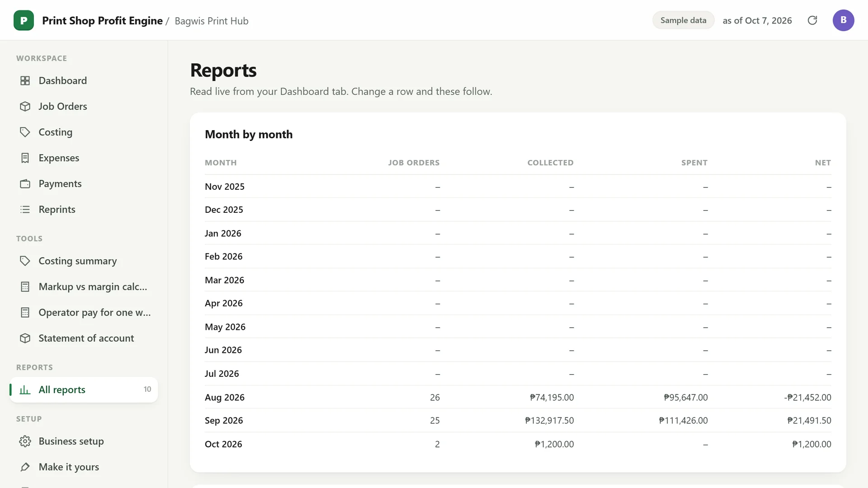Click the Reprints list icon

pos(25,209)
